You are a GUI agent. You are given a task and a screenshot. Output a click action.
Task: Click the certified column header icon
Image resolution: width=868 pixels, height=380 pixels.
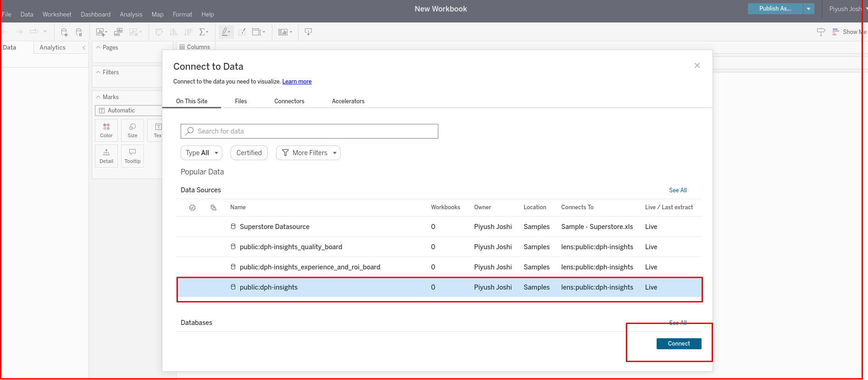point(193,207)
